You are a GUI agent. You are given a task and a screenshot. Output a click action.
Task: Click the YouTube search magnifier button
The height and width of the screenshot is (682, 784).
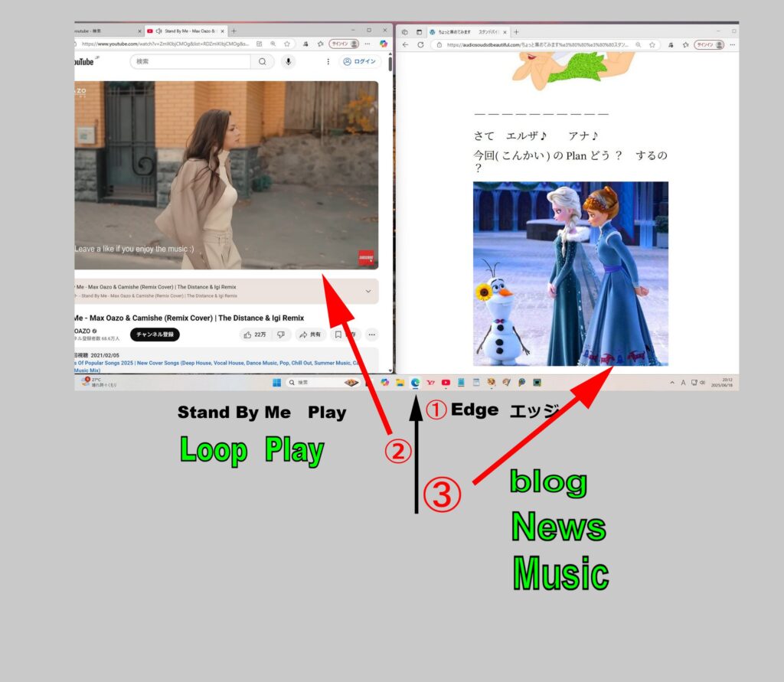[x=263, y=61]
